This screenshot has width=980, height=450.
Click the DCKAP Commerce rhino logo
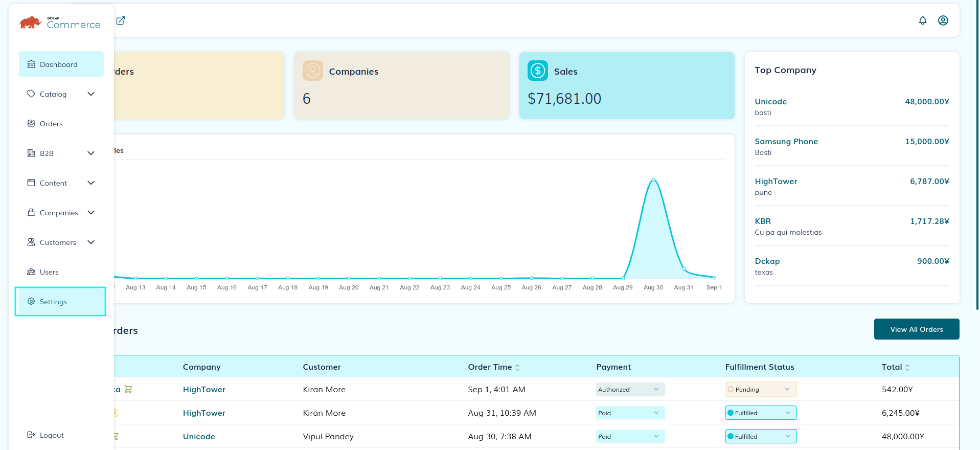click(x=30, y=22)
